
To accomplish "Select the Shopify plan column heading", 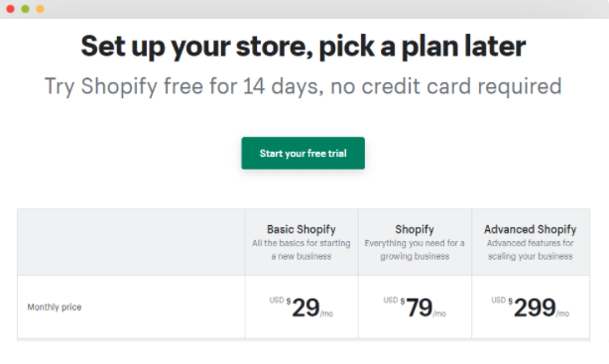I will [x=415, y=229].
